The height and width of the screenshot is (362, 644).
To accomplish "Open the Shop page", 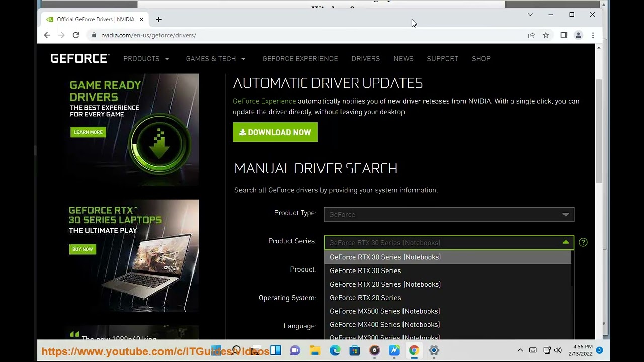I will [x=481, y=59].
